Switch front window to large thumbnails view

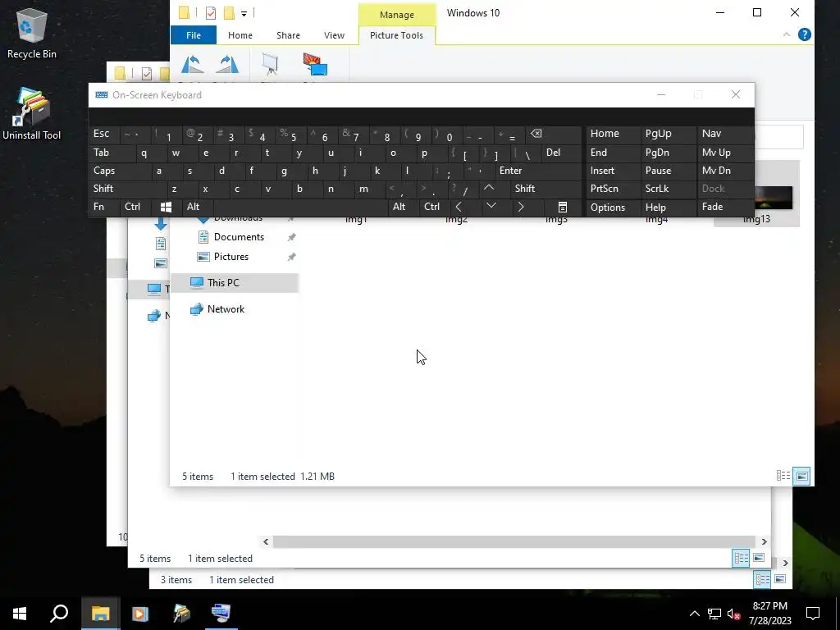pos(802,476)
